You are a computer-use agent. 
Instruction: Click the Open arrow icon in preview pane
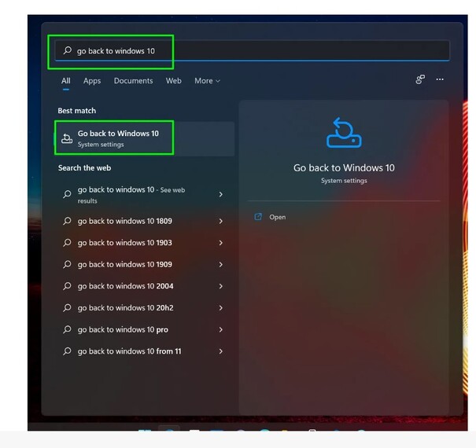[258, 217]
